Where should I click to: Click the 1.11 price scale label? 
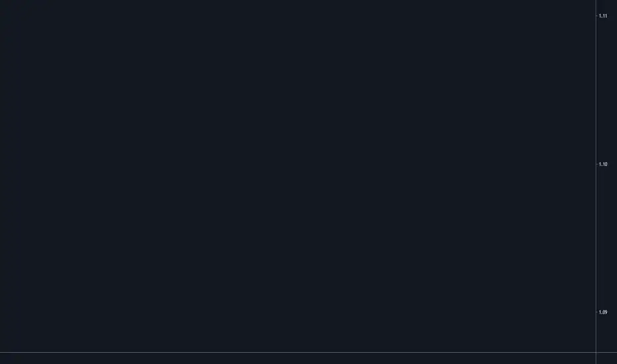click(603, 16)
